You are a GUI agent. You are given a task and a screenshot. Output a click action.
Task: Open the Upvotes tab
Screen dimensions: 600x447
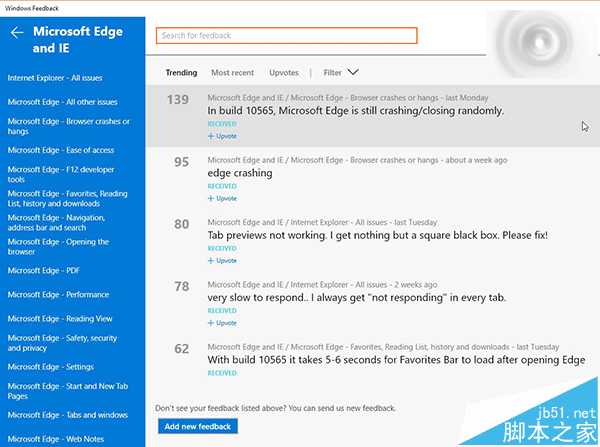point(284,73)
